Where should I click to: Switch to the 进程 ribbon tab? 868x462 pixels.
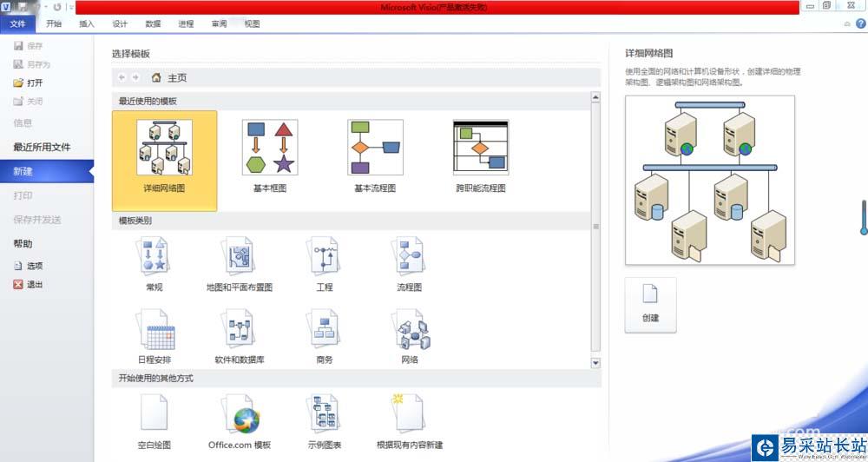tap(186, 23)
